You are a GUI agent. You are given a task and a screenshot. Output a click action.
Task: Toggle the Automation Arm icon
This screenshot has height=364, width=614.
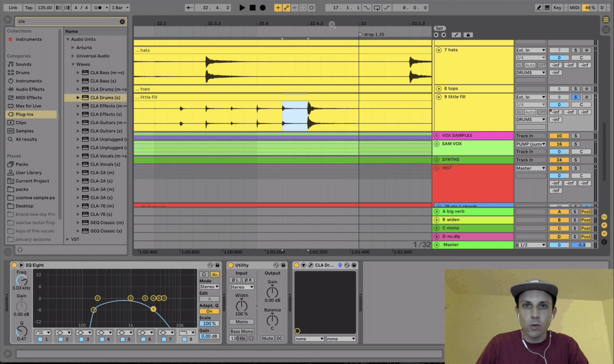tap(286, 8)
